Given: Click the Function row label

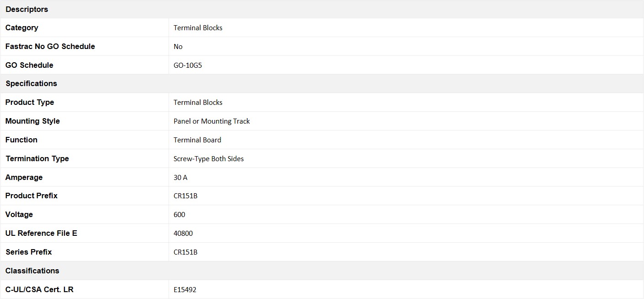Looking at the screenshot, I should 21,140.
